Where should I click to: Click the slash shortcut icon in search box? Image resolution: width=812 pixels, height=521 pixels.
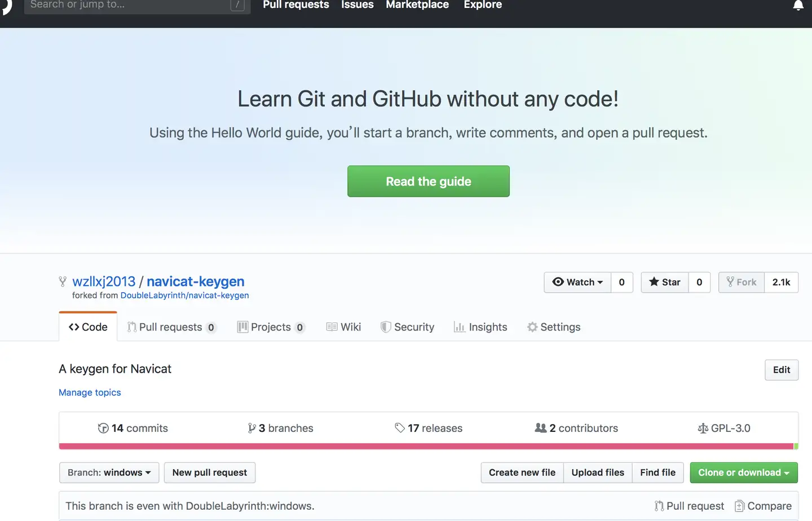[237, 5]
